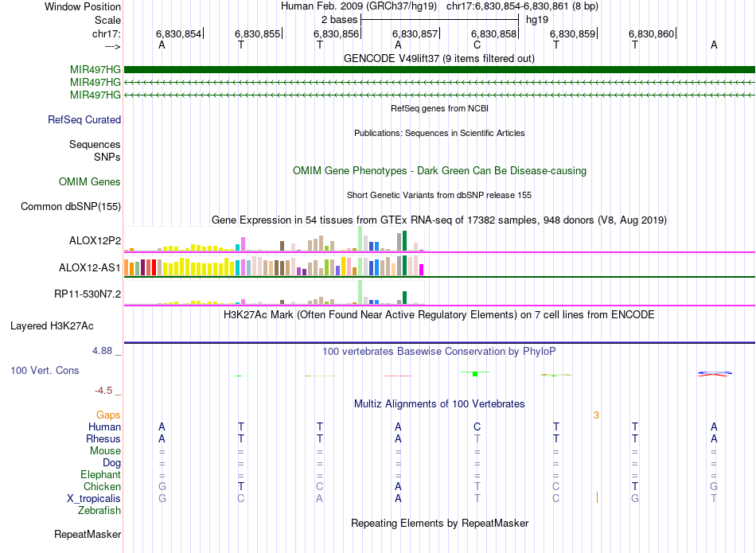Click the chr17: label
Image resolution: width=756 pixels, height=553 pixels.
point(106,33)
